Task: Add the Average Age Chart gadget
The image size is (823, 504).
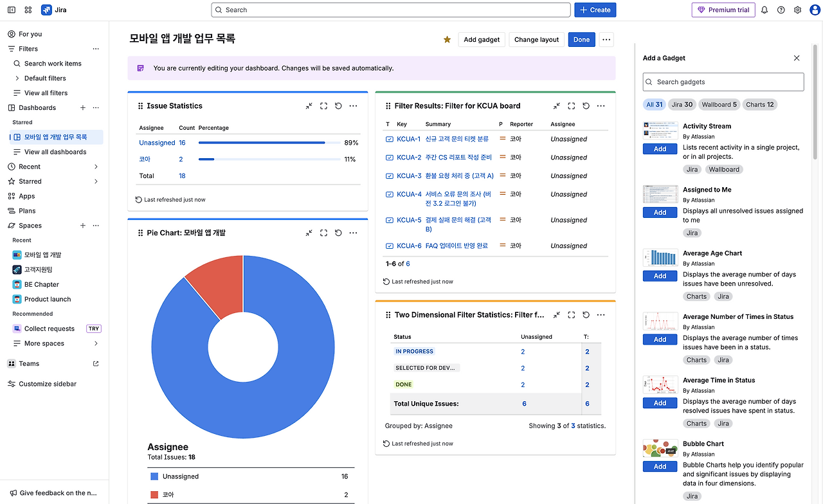Action: point(660,276)
